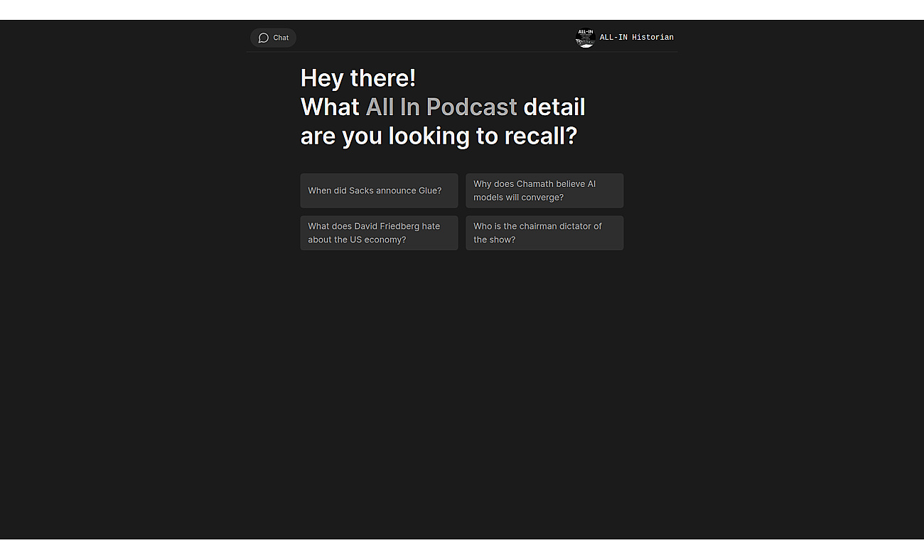Click the ALL-IN Historian title text
Screen dimensions: 924x560
coord(636,38)
